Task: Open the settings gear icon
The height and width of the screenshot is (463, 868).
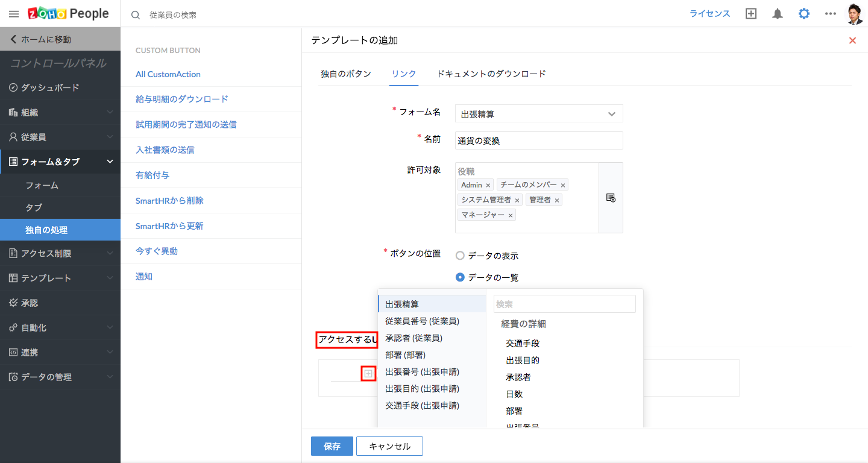Action: click(x=804, y=14)
